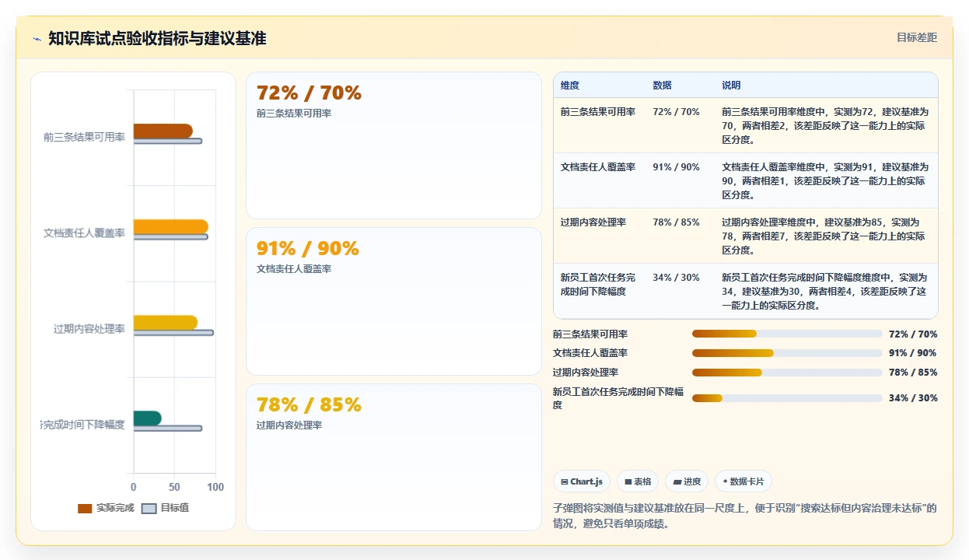Click the explanation text for 过期内容处理率 row
This screenshot has height=560, width=969.
[x=824, y=236]
